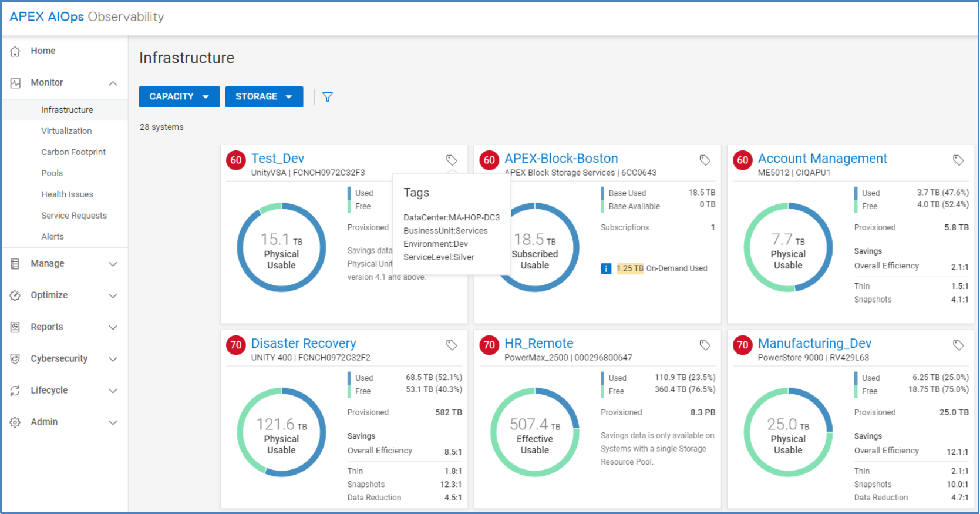Open the CAPACITY dropdown
The image size is (980, 514).
click(179, 97)
